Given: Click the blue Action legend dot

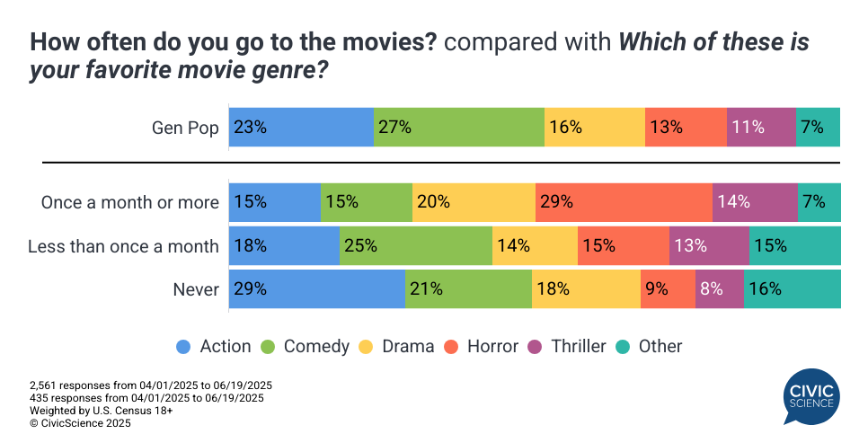Looking at the screenshot, I should point(184,347).
